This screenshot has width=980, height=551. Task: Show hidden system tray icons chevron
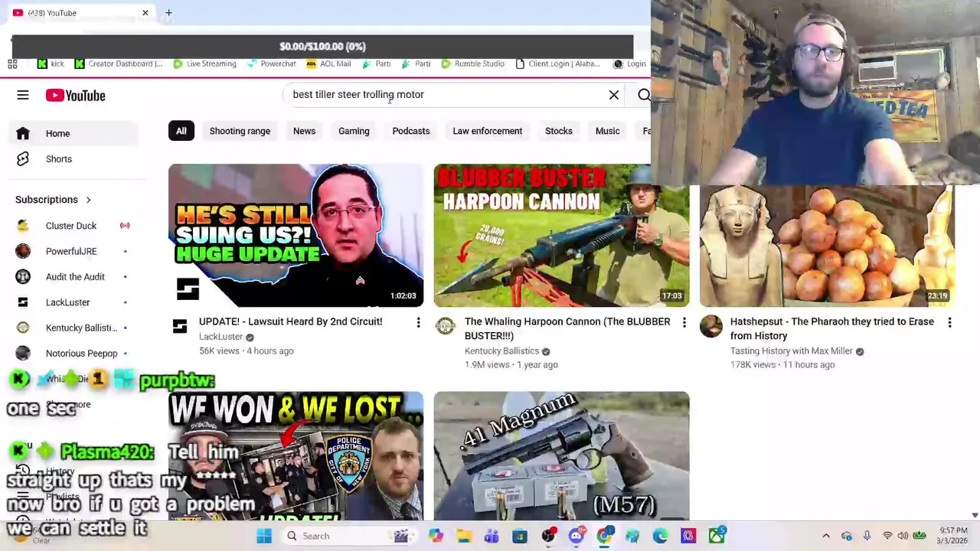point(825,536)
